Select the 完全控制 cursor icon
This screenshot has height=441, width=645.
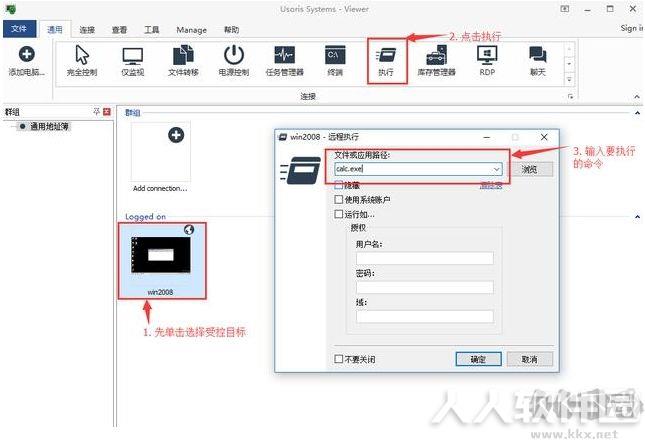pyautogui.click(x=82, y=55)
